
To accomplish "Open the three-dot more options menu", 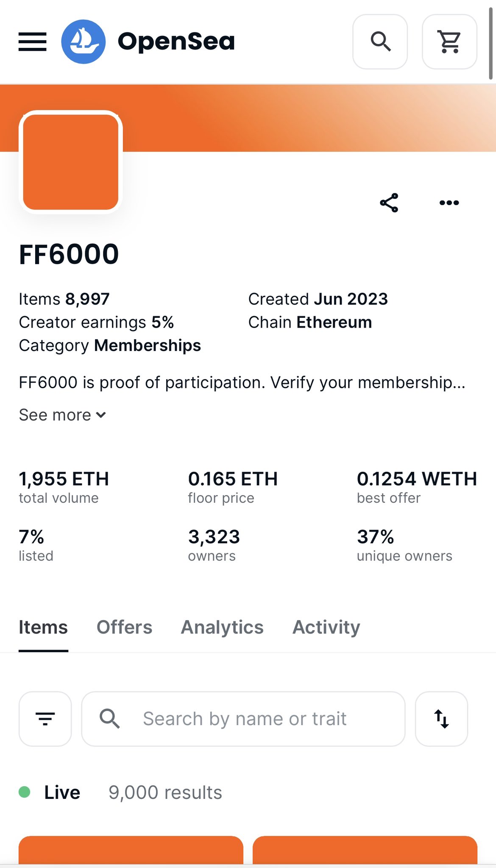I will click(x=449, y=203).
